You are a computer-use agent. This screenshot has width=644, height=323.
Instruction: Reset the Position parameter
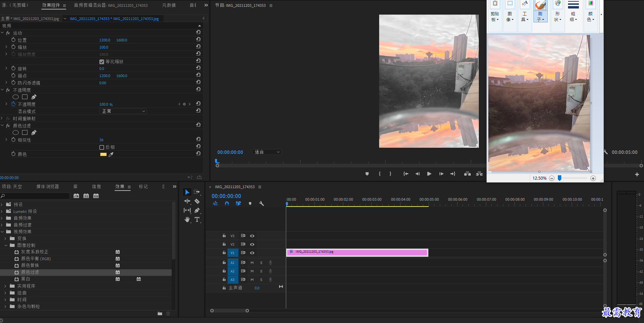198,39
